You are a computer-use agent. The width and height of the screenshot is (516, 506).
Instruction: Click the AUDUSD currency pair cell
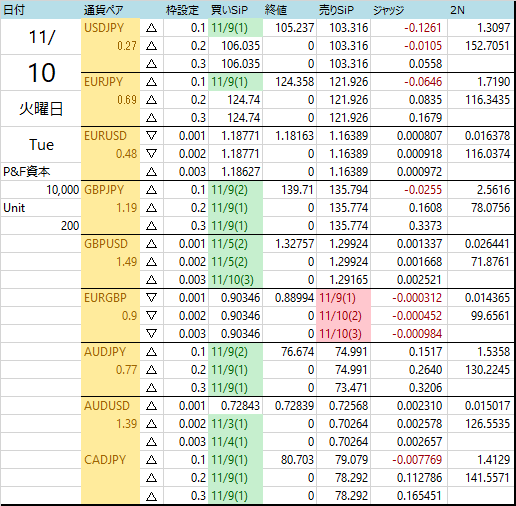point(110,406)
